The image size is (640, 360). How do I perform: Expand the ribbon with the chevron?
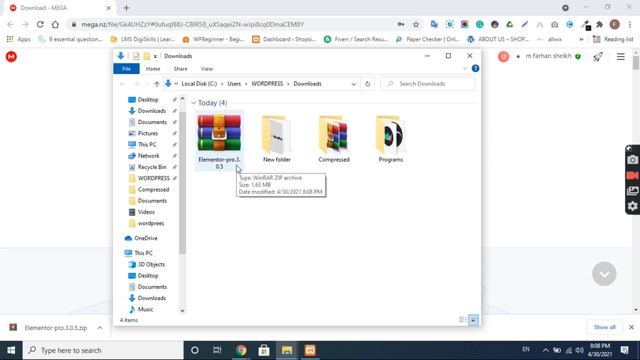tap(464, 69)
